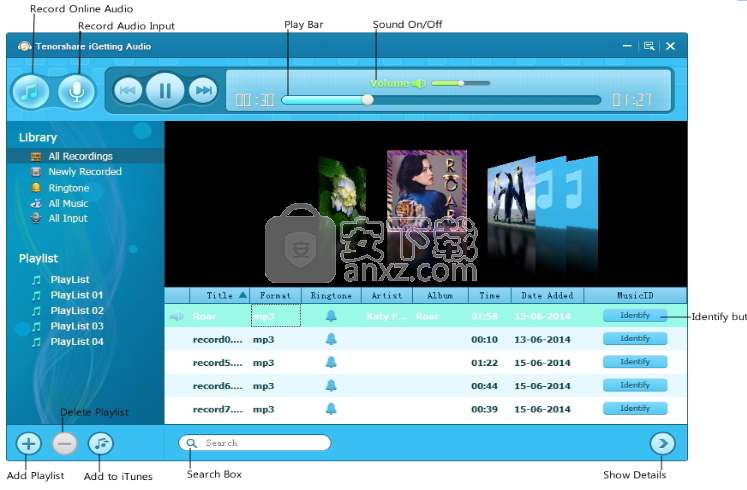Select the Roar album cover
The image size is (747, 490).
coord(427,190)
